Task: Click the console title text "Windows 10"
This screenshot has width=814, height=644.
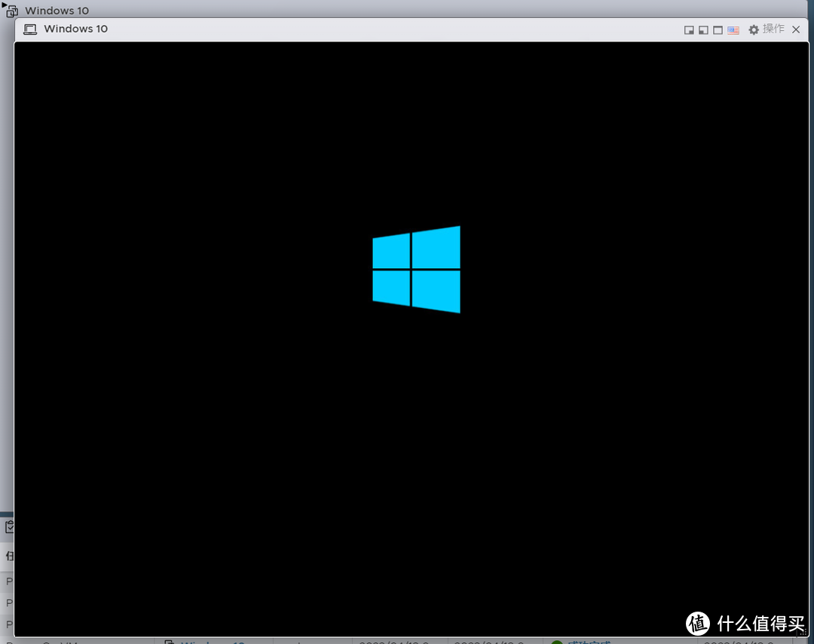Action: click(x=76, y=29)
